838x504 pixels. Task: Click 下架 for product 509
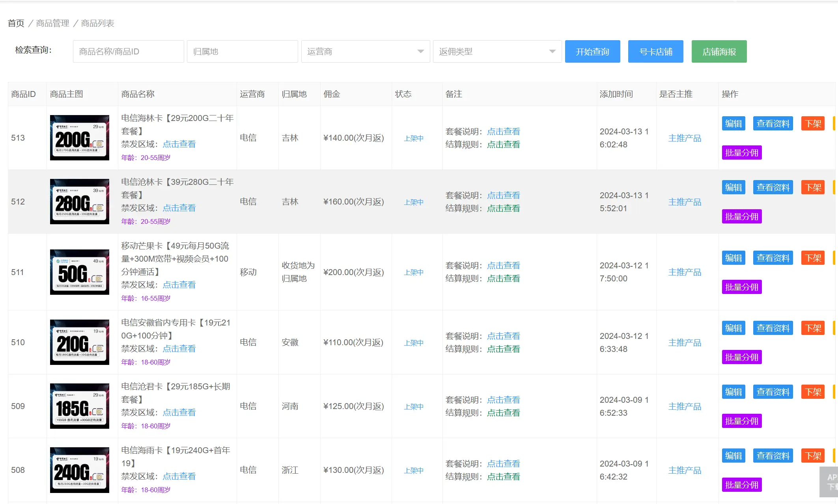click(x=813, y=392)
